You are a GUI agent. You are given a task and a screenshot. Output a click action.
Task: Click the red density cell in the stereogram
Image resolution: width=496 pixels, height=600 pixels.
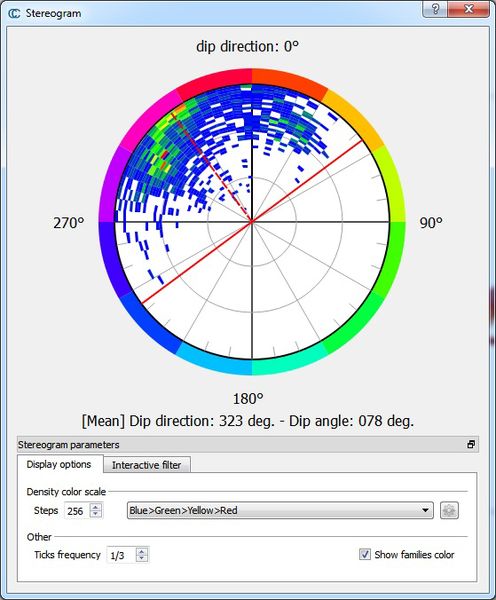tap(165, 155)
